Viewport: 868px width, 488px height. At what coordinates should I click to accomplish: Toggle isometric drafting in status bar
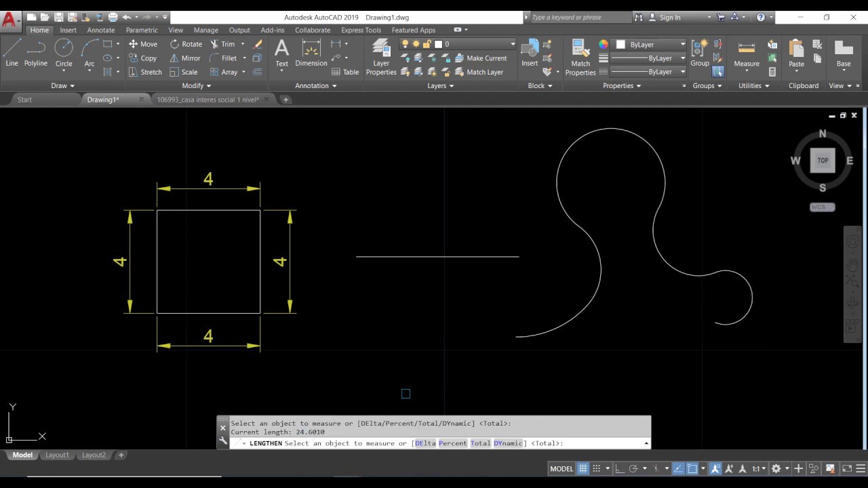coord(656,468)
